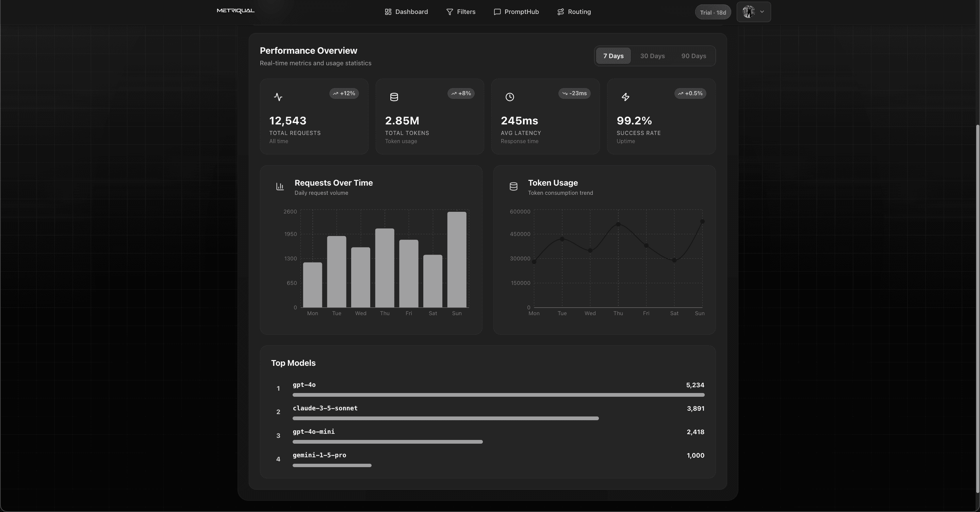Keep 7 Days range selected

tap(613, 56)
